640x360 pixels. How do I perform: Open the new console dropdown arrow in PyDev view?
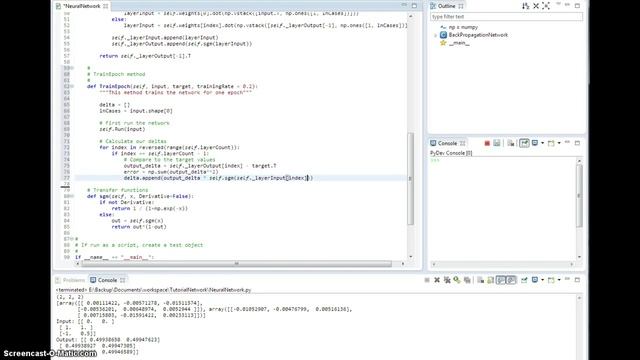559,143
